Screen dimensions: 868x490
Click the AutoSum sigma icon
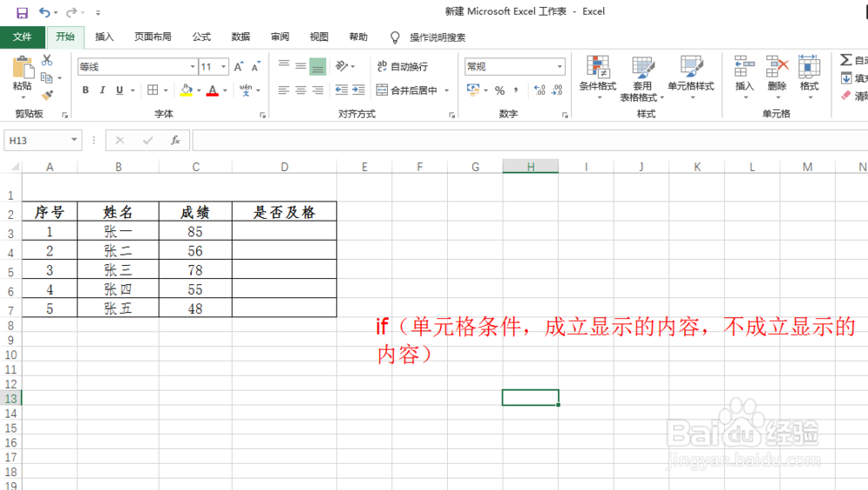[x=845, y=60]
